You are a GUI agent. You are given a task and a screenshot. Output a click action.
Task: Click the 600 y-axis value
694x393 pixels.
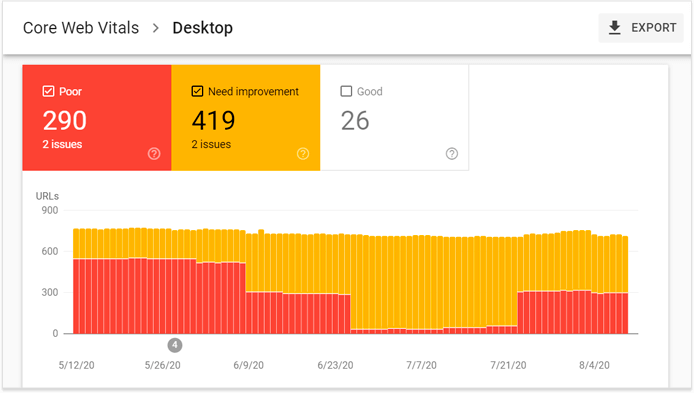point(50,251)
